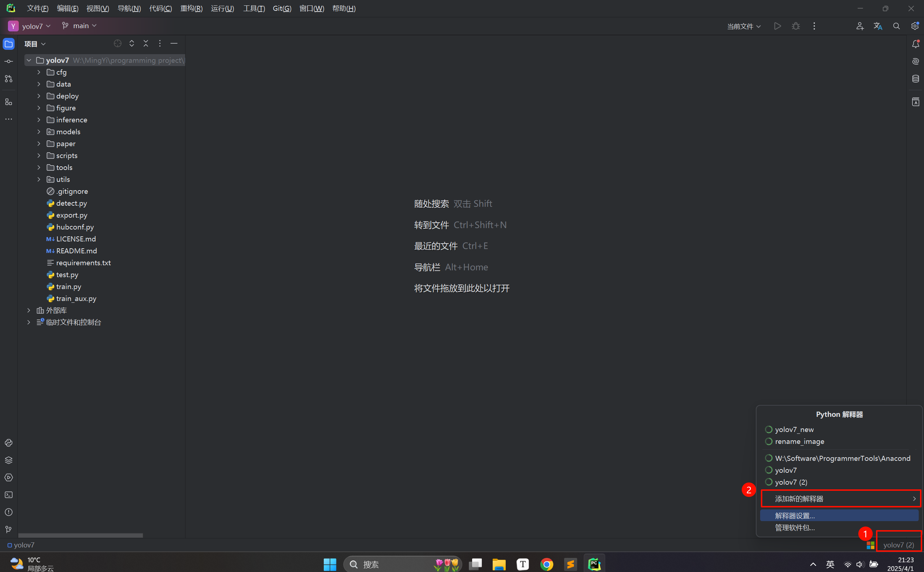
Task: Open the 当前文件 run configuration dropdown
Action: (x=744, y=26)
